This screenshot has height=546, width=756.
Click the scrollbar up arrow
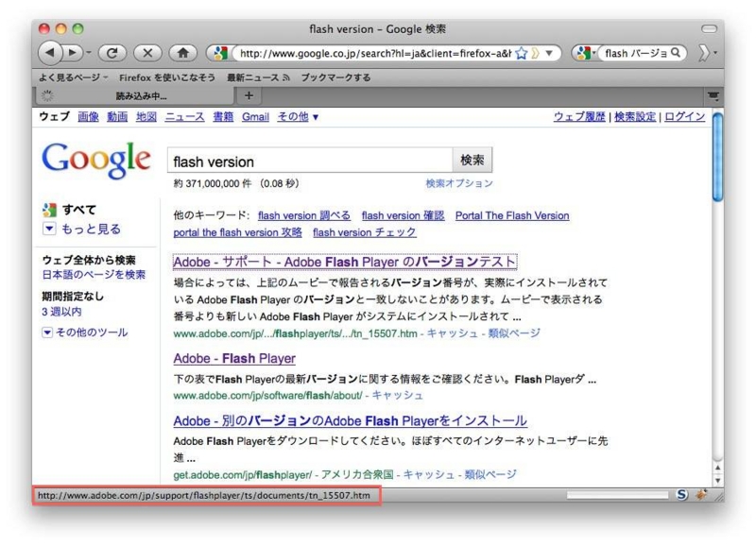tap(717, 468)
